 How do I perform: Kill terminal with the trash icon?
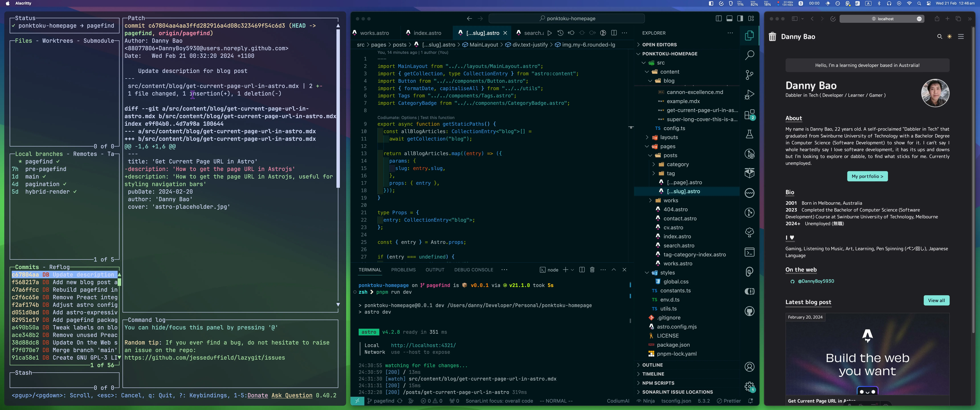click(x=592, y=270)
